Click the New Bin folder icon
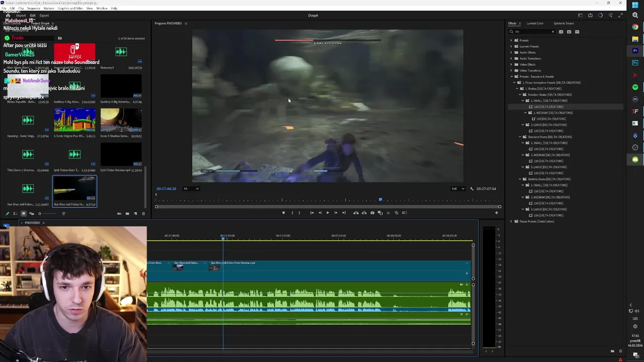 pyautogui.click(x=127, y=214)
